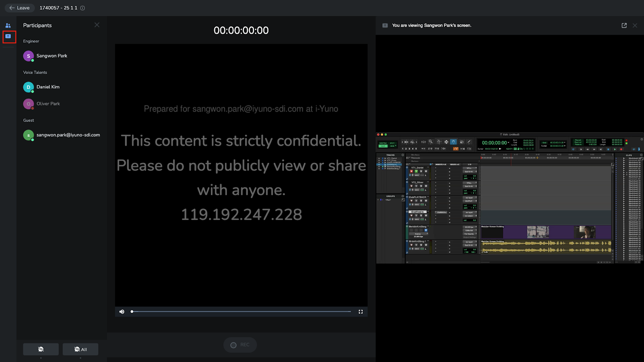Stop playback in Pro Tools transport
Viewport: 644px width, 362px height.
(608, 149)
